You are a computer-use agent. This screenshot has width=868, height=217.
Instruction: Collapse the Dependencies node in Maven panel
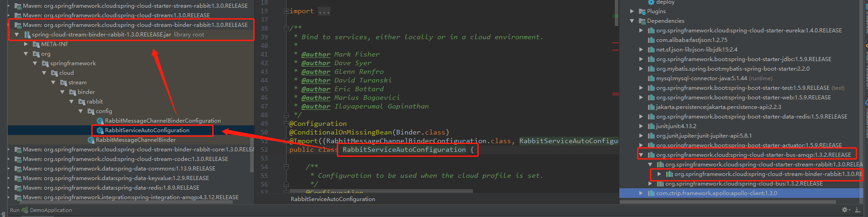pyautogui.click(x=632, y=21)
